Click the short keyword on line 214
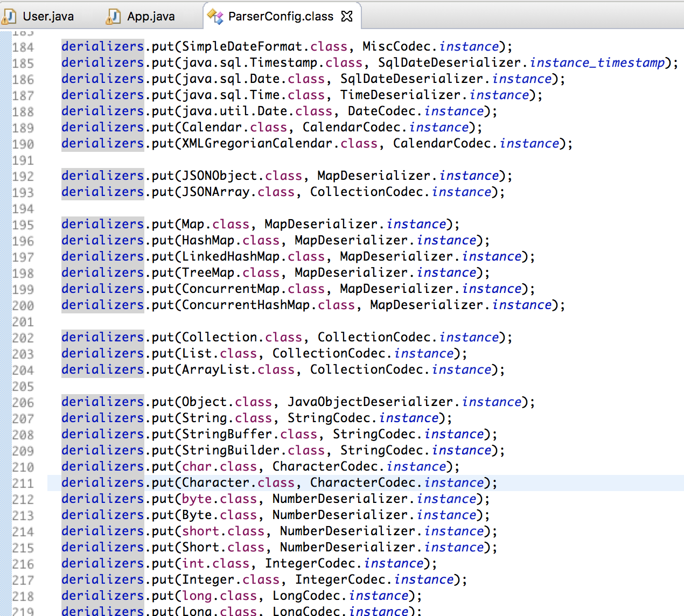The height and width of the screenshot is (616, 684). pos(201,531)
